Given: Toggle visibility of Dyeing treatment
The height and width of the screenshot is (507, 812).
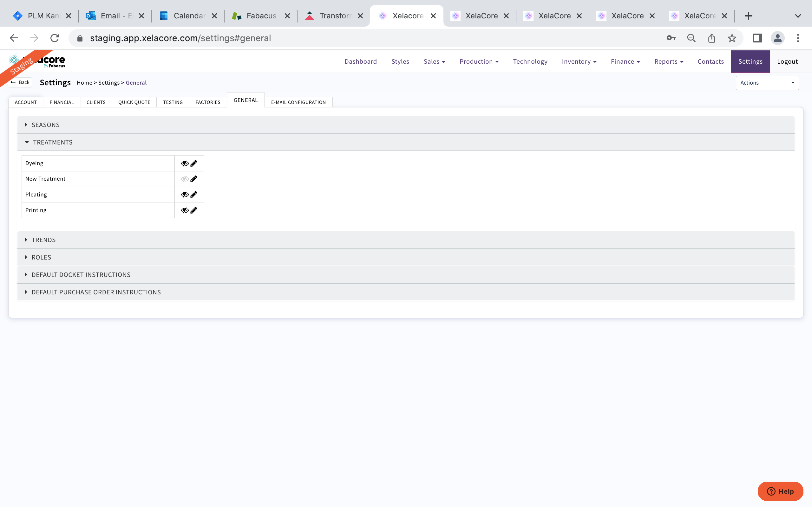Looking at the screenshot, I should [185, 163].
